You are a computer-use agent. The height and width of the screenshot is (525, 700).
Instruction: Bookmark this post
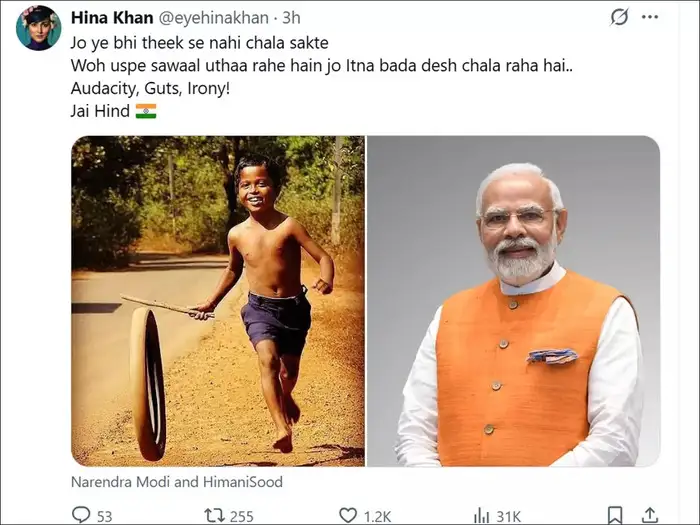coord(616,515)
